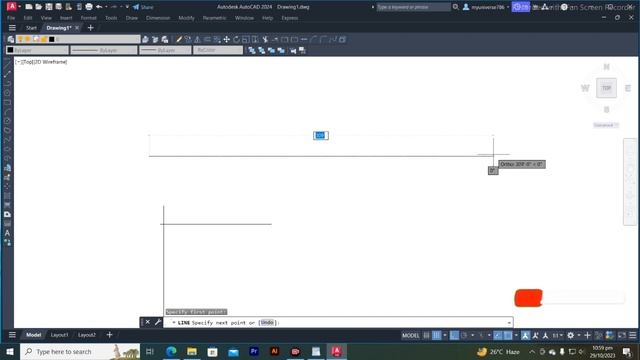Select the Move tool crossed arrows icon
Image resolution: width=640 pixels, height=360 pixels.
(227, 39)
